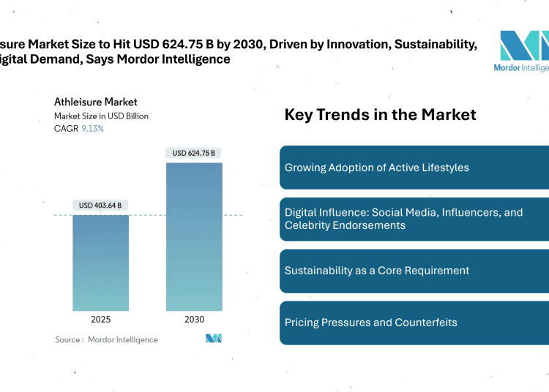The image size is (549, 392).
Task: Select the USD 624.75 B value label
Action: coord(194,153)
